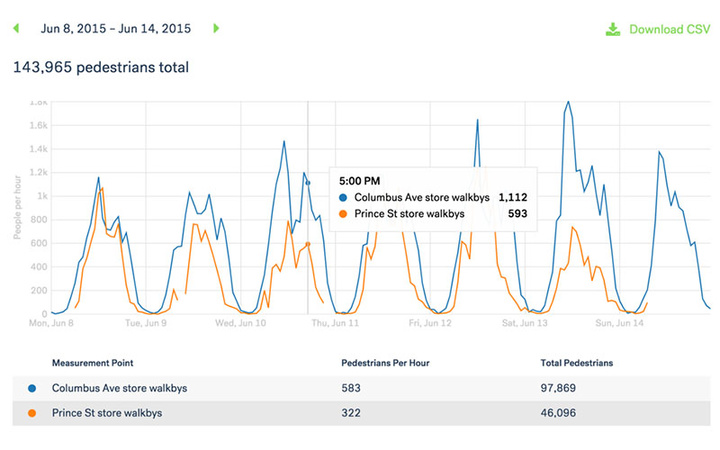Click blue dot inside the 5:00 PM tooltip
This screenshot has width=720, height=450.
pos(343,198)
